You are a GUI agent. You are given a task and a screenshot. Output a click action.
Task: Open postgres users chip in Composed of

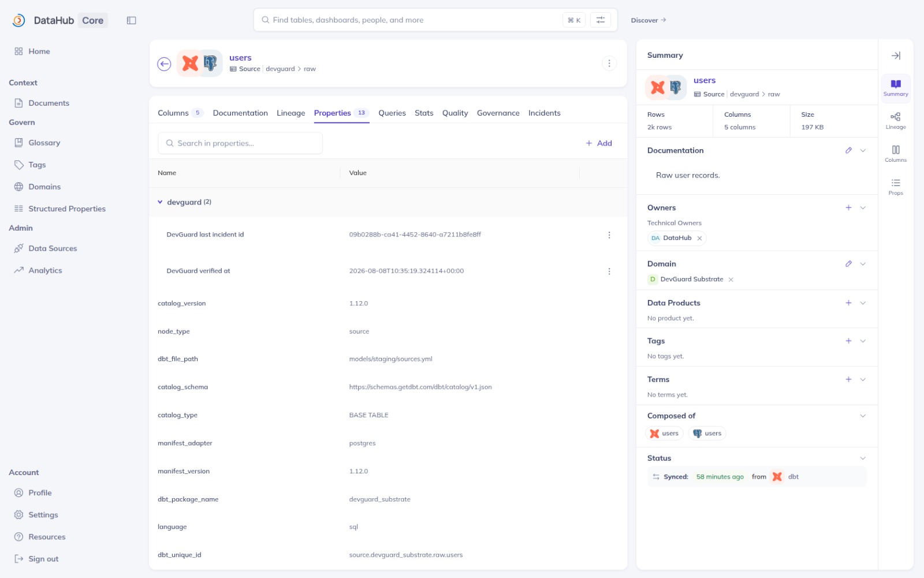(707, 433)
